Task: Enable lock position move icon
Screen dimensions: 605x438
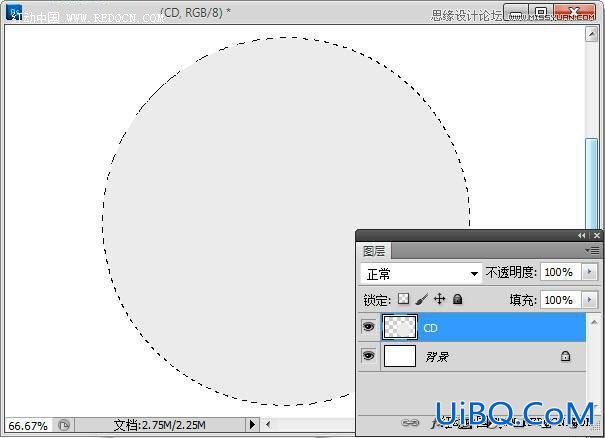Action: (x=439, y=299)
